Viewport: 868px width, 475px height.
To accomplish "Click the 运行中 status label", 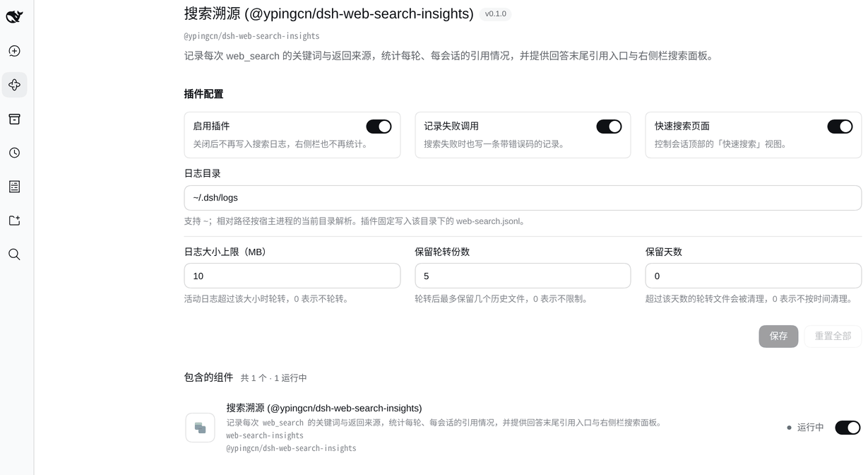I will (811, 428).
